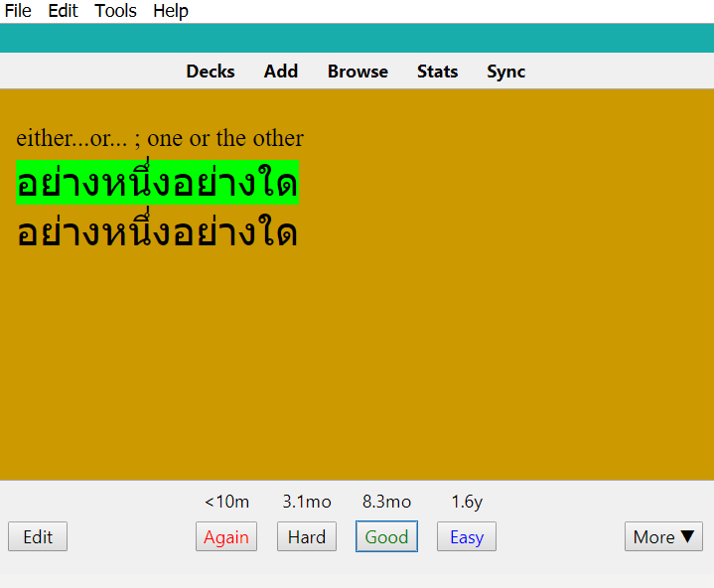The height and width of the screenshot is (588, 714).
Task: Click the '3.1mo' interval label
Action: click(x=307, y=502)
